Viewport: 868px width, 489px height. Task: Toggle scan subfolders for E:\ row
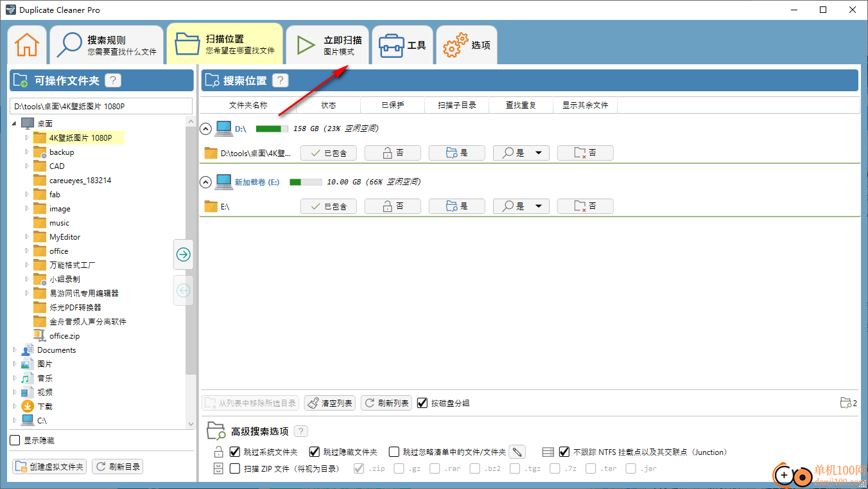click(x=457, y=206)
